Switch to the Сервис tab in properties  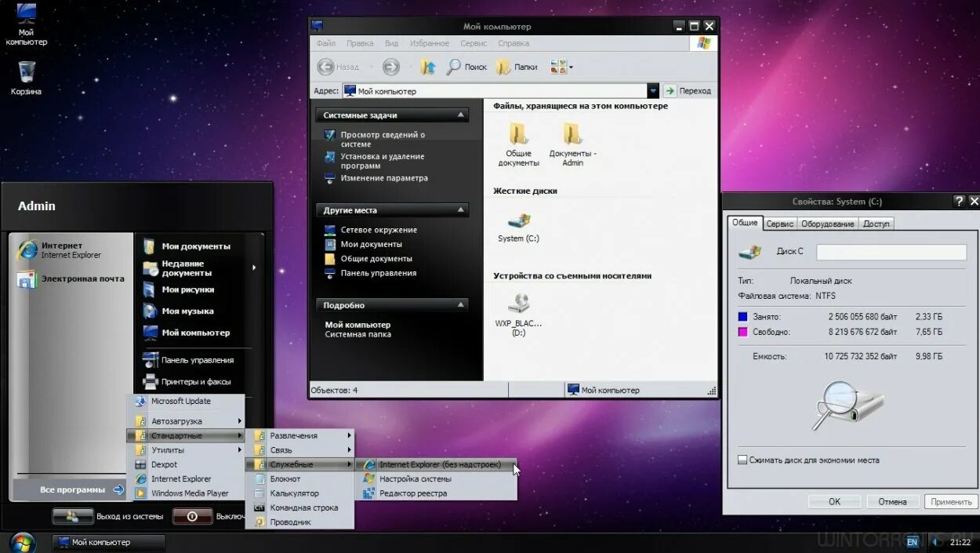(780, 224)
